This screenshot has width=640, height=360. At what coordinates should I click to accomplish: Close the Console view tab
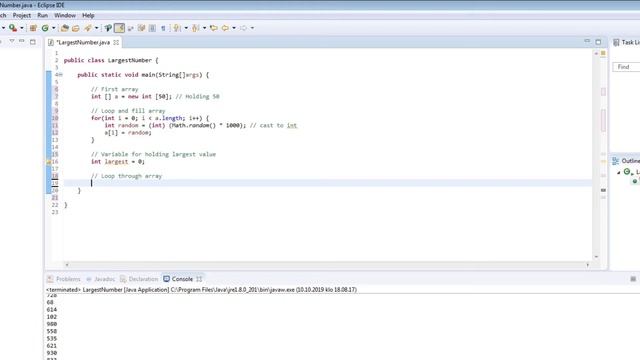pyautogui.click(x=199, y=279)
